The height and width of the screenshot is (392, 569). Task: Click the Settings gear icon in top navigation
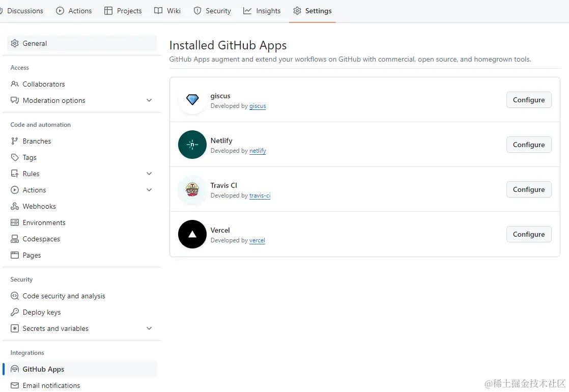[297, 11]
